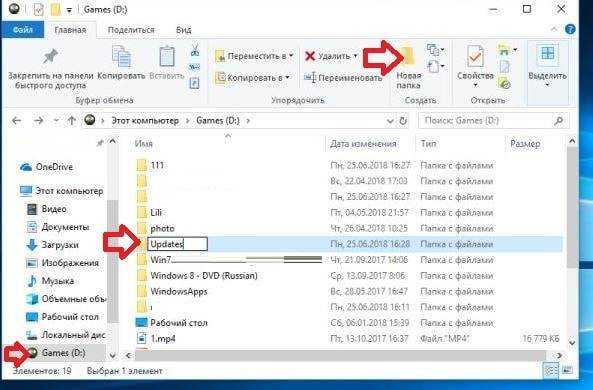Select Этот компьютер in navigation pane
The width and height of the screenshot is (593, 390).
(62, 191)
